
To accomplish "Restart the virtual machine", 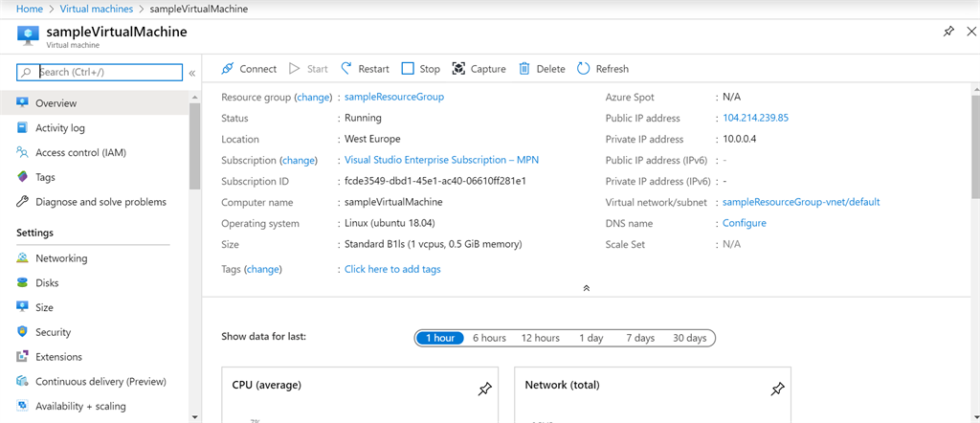I will coord(365,69).
